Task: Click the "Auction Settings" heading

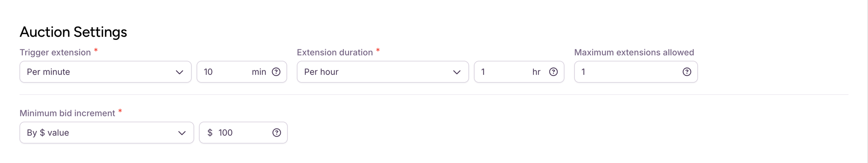Action: coord(73,32)
